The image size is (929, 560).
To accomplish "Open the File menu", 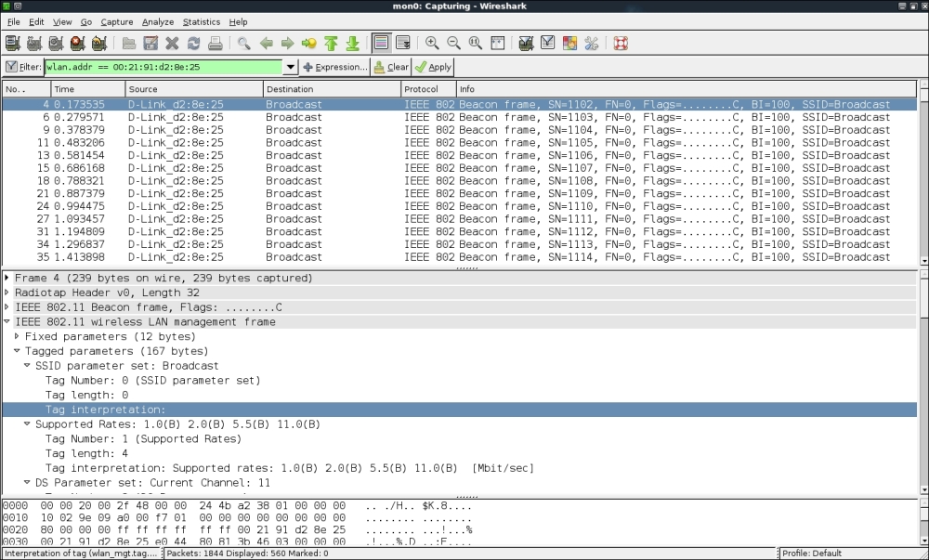I will pos(14,22).
